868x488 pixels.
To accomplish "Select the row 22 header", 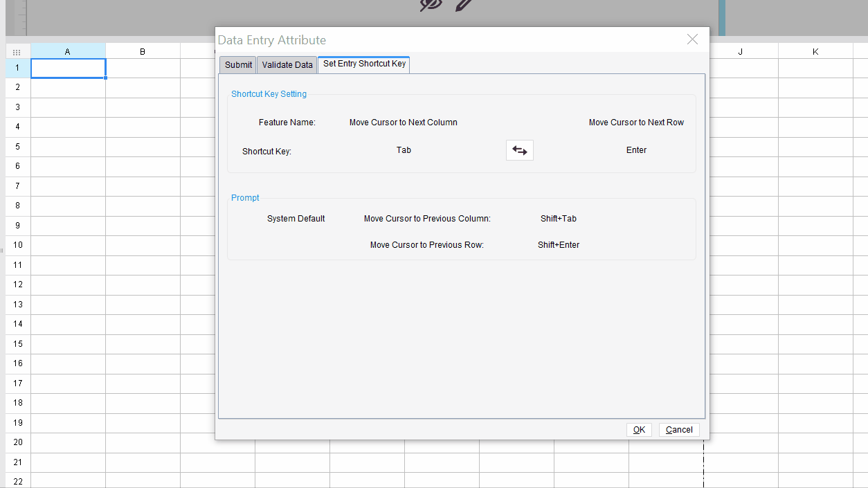I will pos(17,481).
